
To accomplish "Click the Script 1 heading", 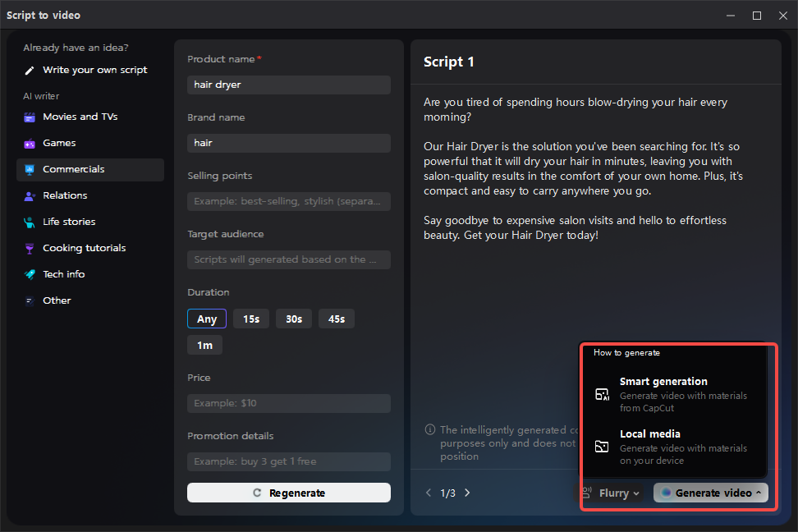I will [448, 62].
